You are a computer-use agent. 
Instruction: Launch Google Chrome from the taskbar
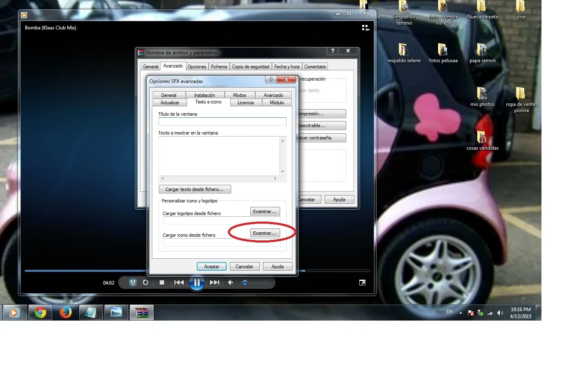tap(40, 313)
